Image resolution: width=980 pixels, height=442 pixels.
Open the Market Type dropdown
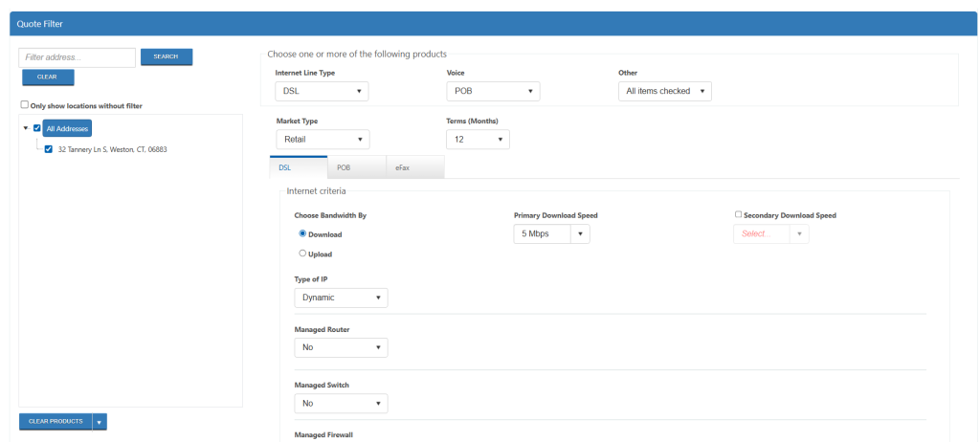pyautogui.click(x=322, y=140)
